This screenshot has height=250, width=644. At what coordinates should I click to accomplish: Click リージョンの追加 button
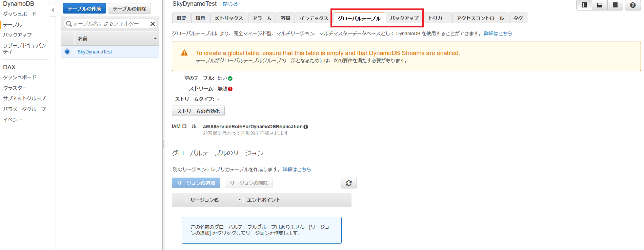pos(196,183)
